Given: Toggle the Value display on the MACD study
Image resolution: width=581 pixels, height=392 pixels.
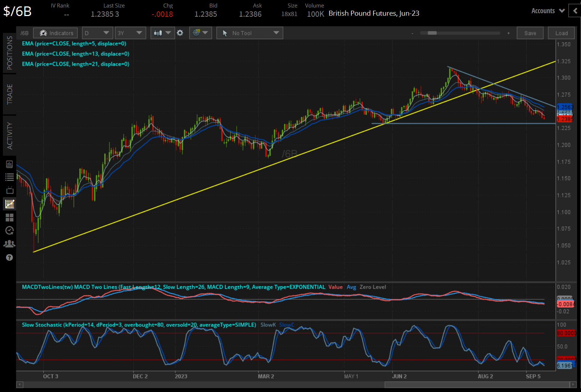Looking at the screenshot, I should pos(335,287).
